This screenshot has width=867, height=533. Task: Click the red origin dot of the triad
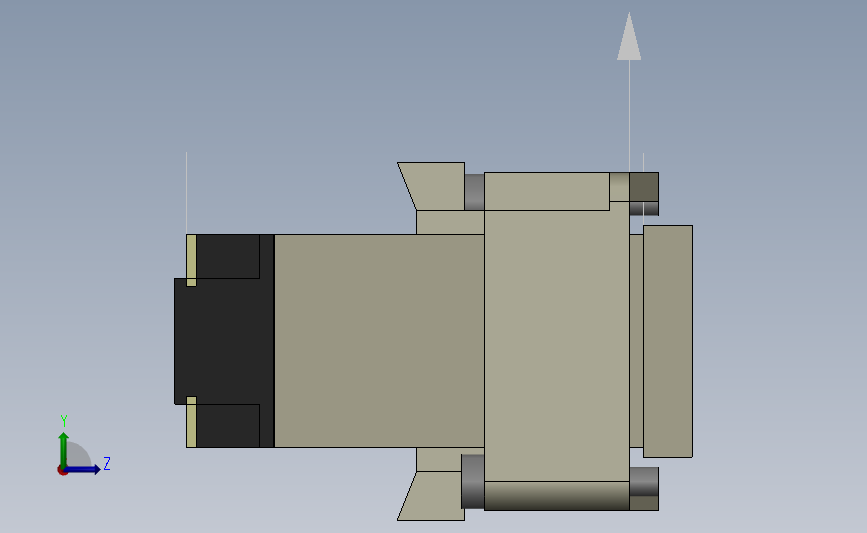pos(62,471)
